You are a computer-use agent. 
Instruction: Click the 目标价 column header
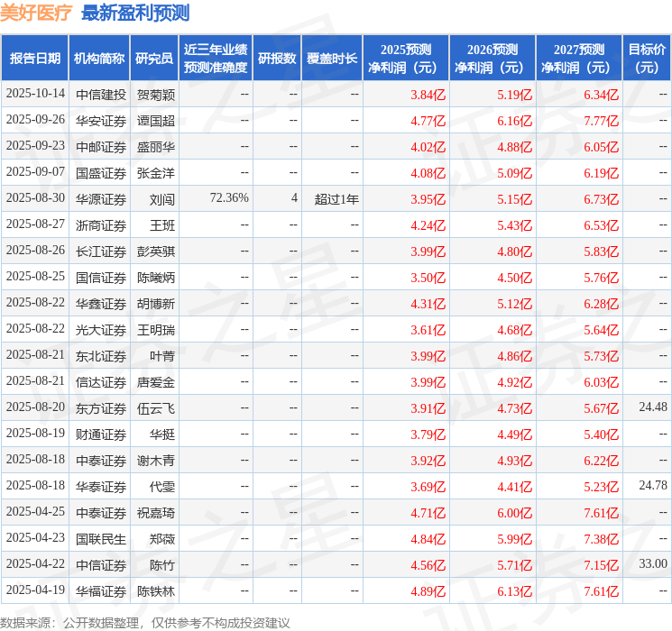(647, 58)
